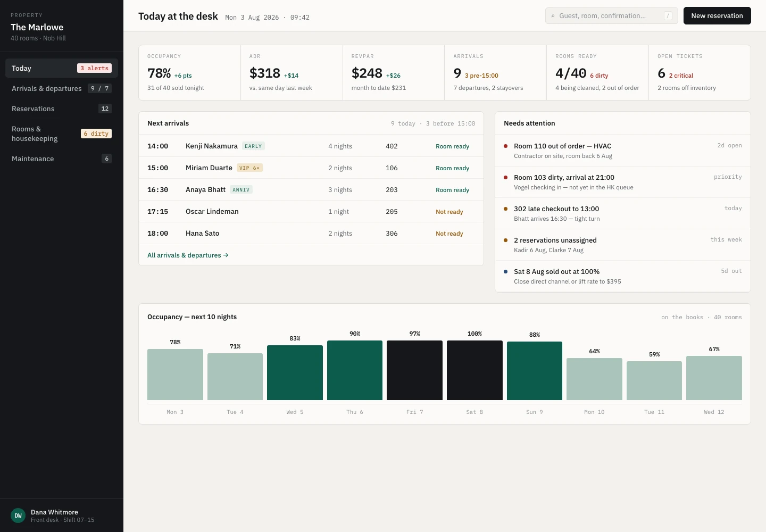This screenshot has width=766, height=532.
Task: Select Rooms & housekeeping in the sidebar
Action: (62, 134)
